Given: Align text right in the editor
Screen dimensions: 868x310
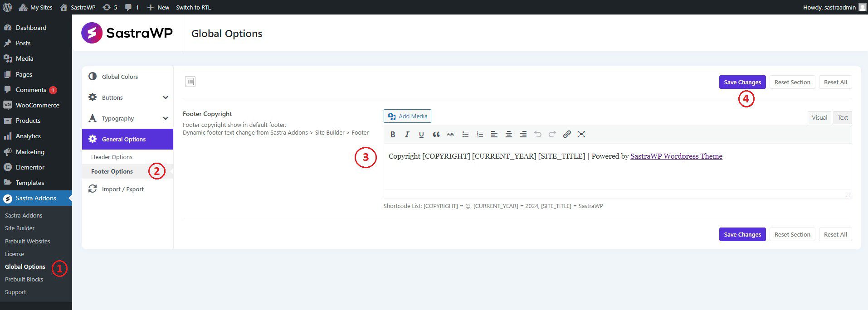Looking at the screenshot, I should [523, 134].
